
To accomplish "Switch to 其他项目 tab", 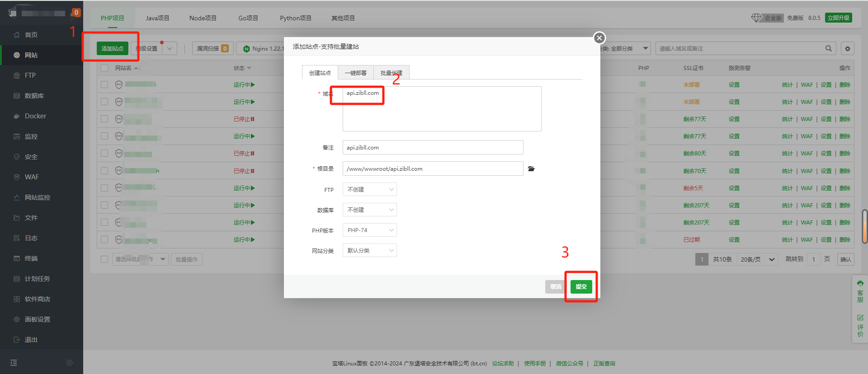I will pos(343,18).
